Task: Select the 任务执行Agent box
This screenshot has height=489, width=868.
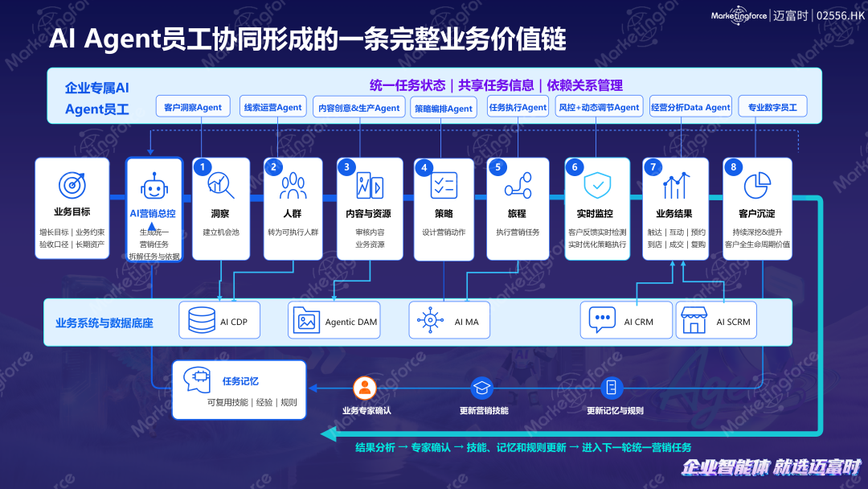Action: point(518,106)
